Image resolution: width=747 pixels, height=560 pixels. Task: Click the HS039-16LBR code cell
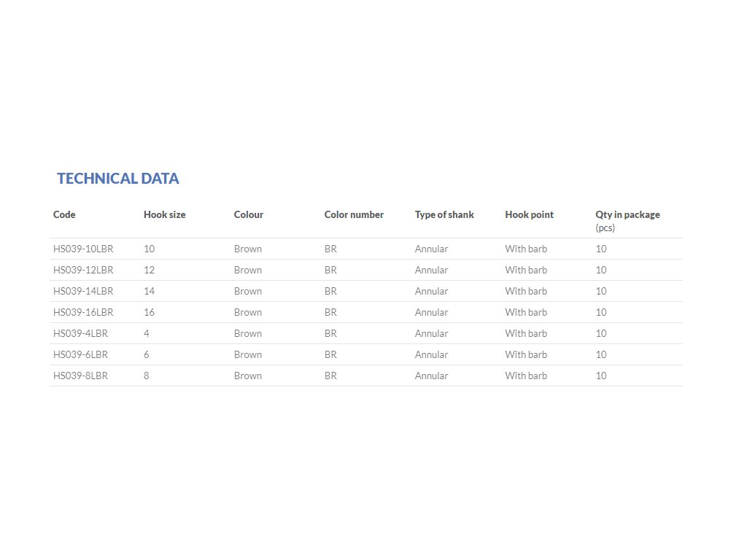[x=83, y=313]
